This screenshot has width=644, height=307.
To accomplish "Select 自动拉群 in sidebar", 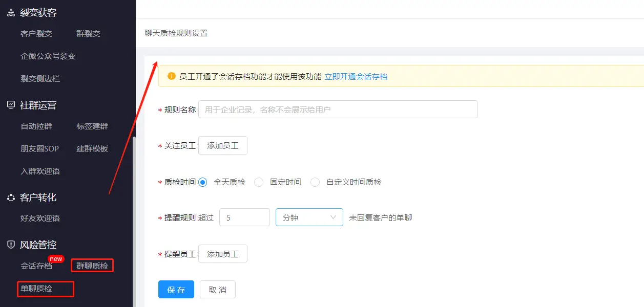I will (36, 126).
